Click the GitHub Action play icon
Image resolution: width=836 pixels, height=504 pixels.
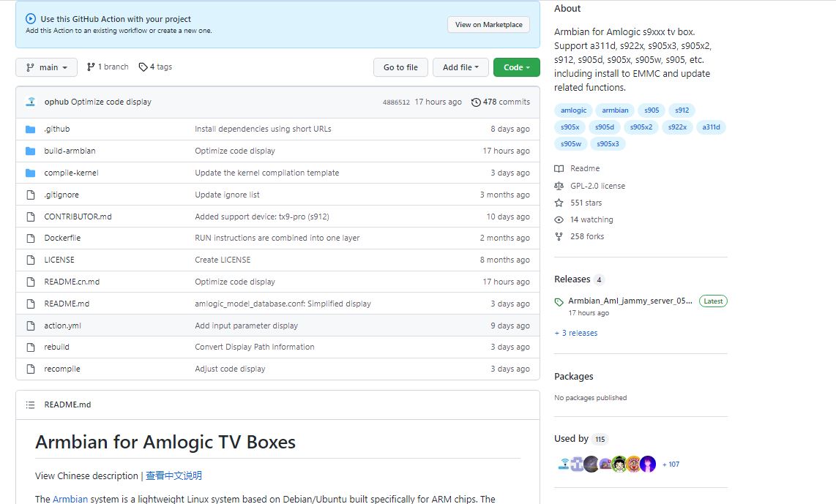pyautogui.click(x=31, y=18)
